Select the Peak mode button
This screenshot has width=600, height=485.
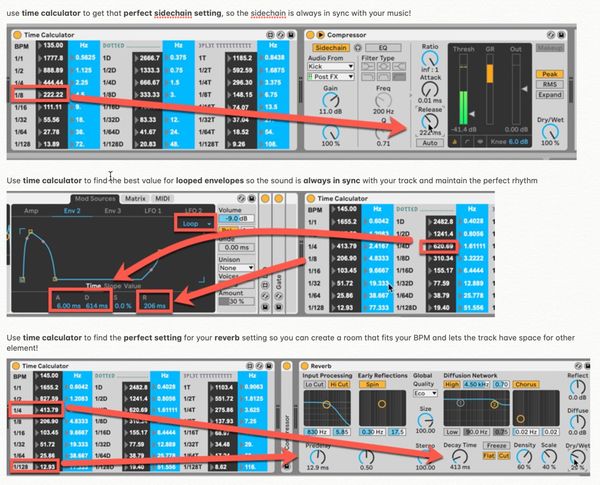[551, 74]
